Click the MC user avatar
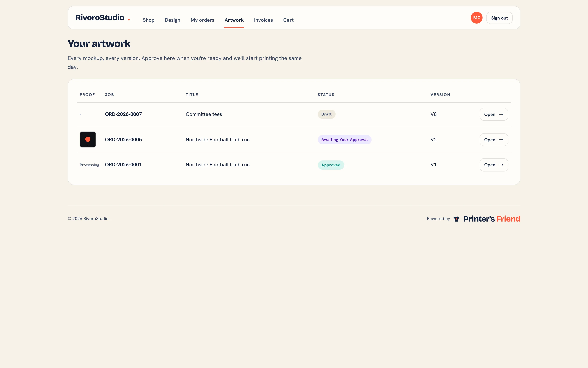This screenshot has width=588, height=368. pyautogui.click(x=476, y=18)
